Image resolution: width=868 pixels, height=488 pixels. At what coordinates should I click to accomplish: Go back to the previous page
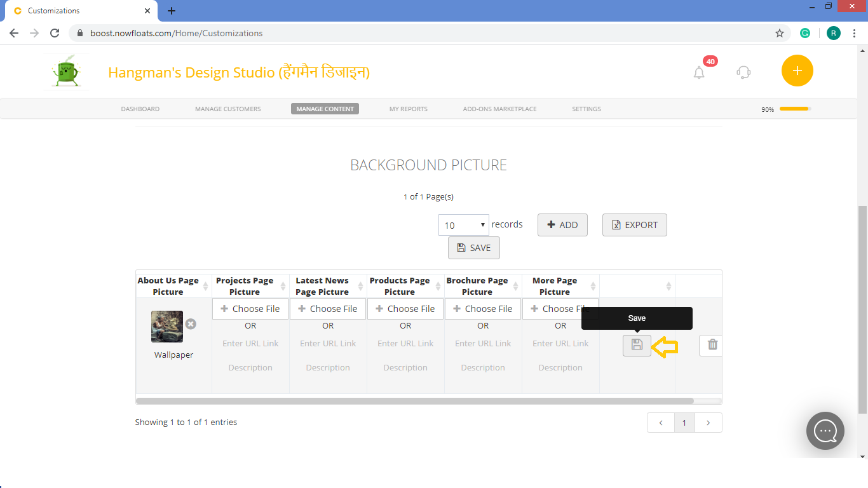(x=14, y=33)
